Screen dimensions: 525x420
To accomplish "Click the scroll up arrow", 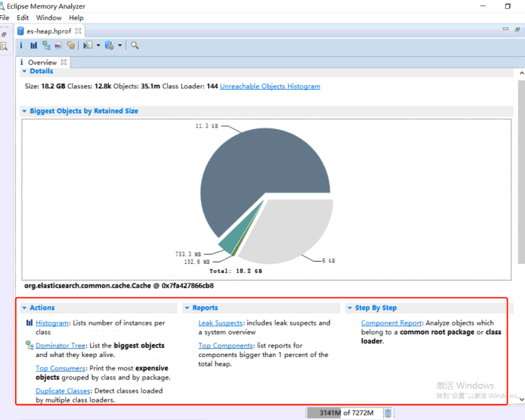I will (x=522, y=73).
